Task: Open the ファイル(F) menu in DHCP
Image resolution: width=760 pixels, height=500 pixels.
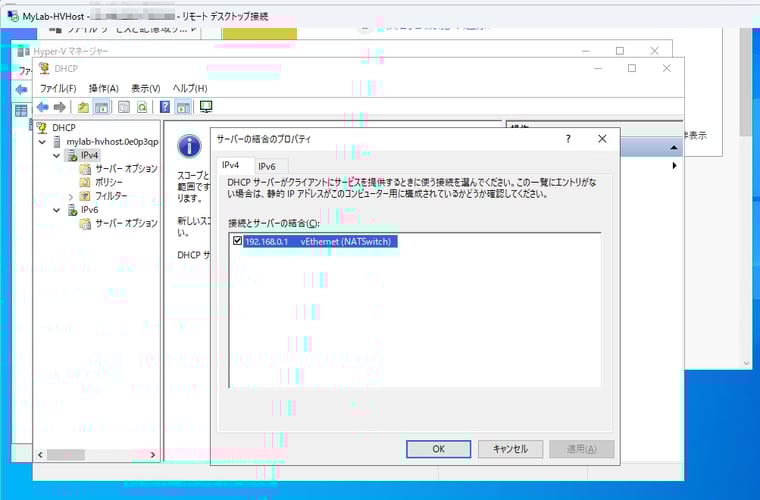Action: tap(58, 89)
